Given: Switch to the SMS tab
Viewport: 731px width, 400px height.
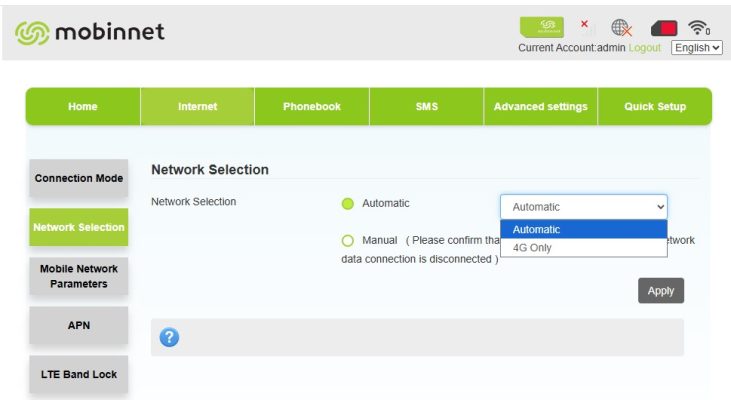Looking at the screenshot, I should [426, 107].
